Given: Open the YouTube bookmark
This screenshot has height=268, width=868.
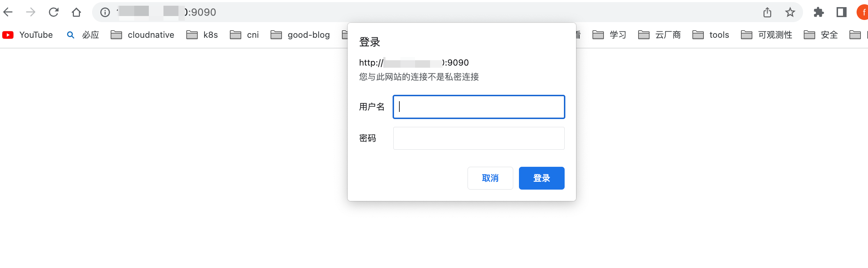Looking at the screenshot, I should click(27, 35).
